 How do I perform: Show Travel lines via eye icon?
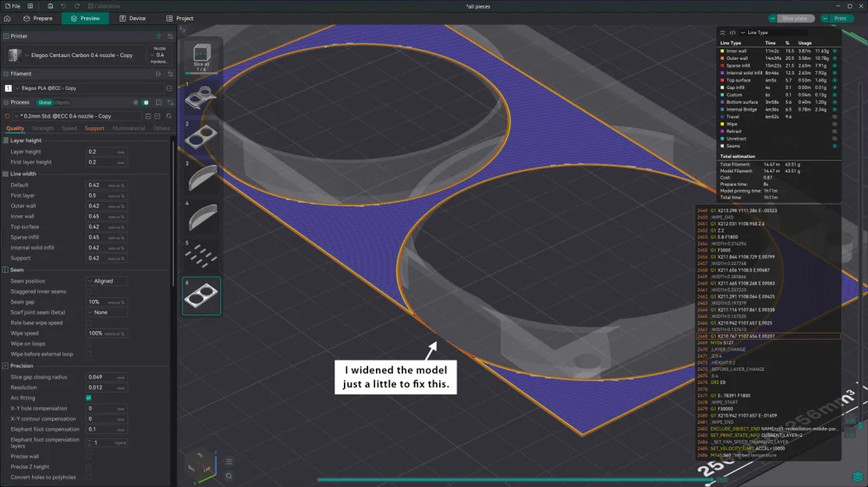[834, 117]
